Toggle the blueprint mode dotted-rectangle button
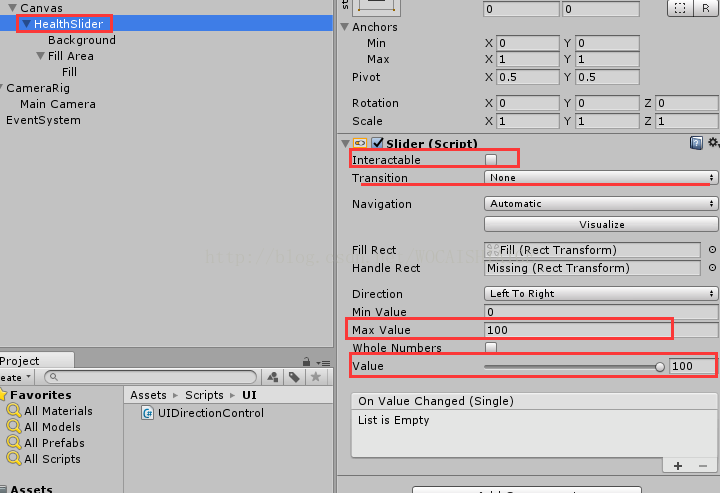Image resolution: width=720 pixels, height=493 pixels. tap(680, 8)
